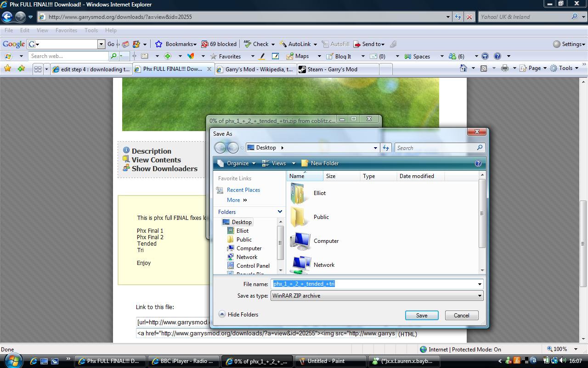Open Untitled - Paint from taskbar

coord(330,361)
